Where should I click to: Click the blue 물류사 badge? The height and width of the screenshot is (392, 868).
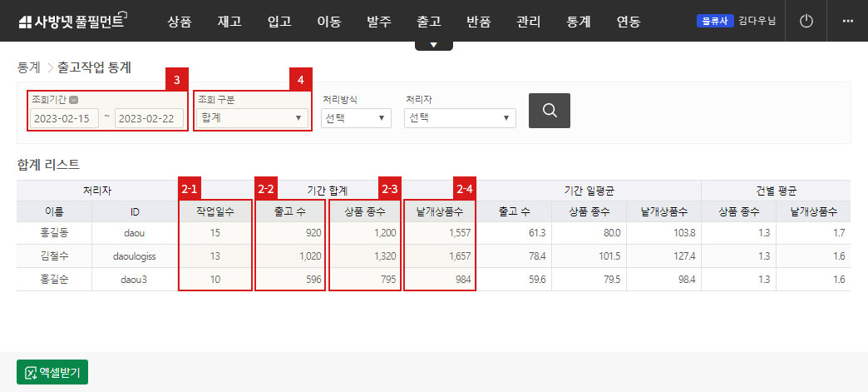(715, 21)
